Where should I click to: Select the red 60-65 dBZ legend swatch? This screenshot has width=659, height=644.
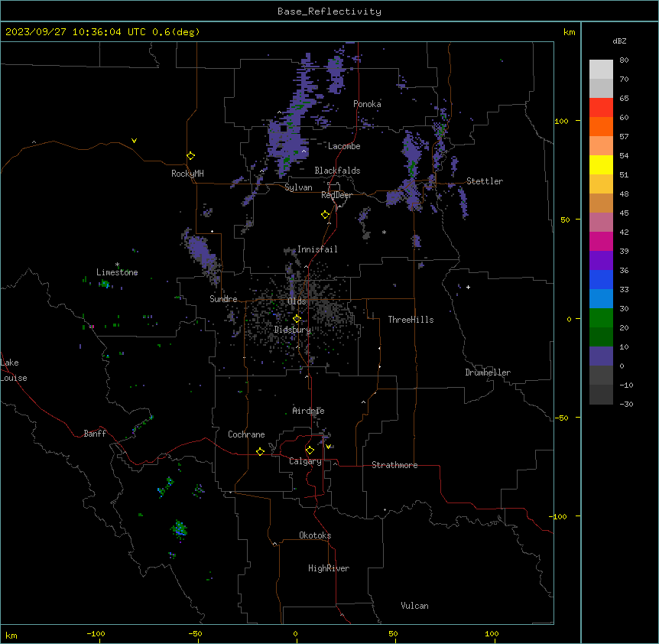(601, 108)
